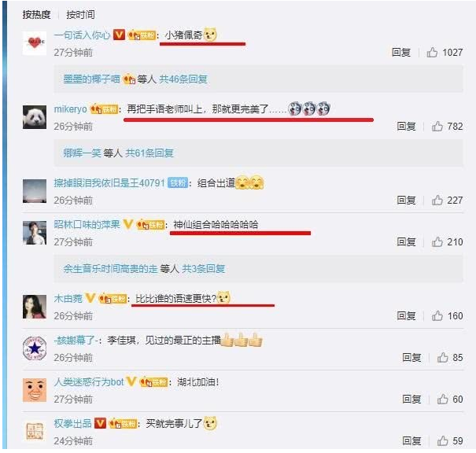Like the 组合出道 comment showing 227
Screen dimensions: 476x453
pyautogui.click(x=437, y=201)
